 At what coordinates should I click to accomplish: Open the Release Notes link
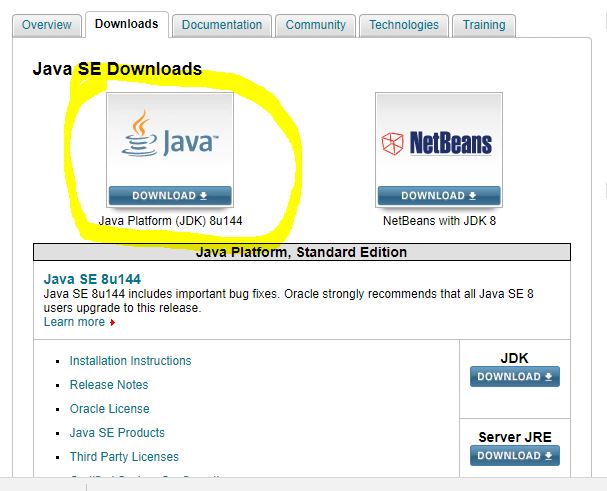pyautogui.click(x=109, y=385)
